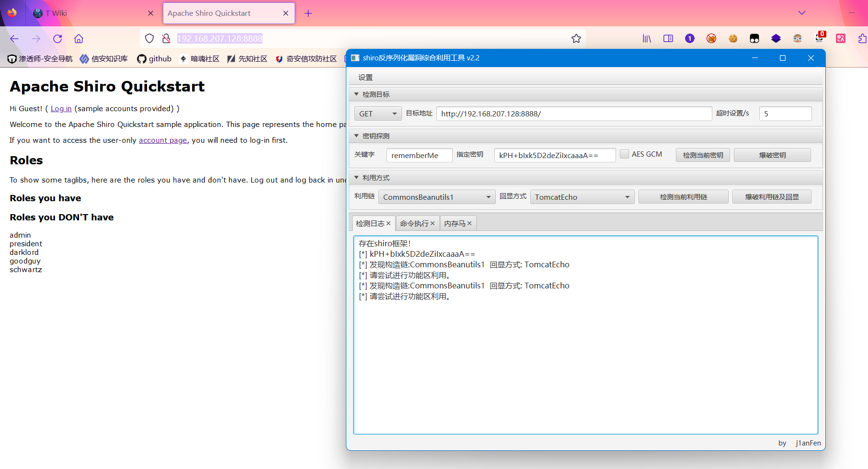Click the log line 存在shiro框架!
868x469 pixels.
[385, 244]
